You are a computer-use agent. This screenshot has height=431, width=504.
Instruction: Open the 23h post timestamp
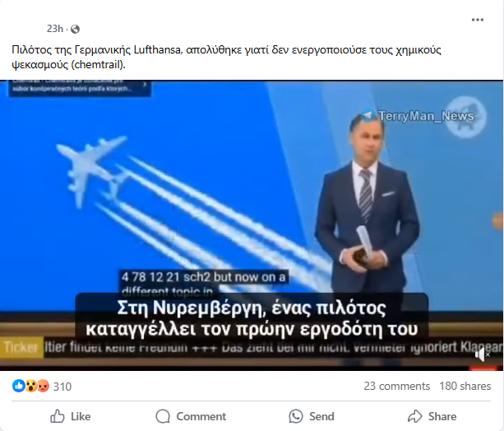point(55,29)
